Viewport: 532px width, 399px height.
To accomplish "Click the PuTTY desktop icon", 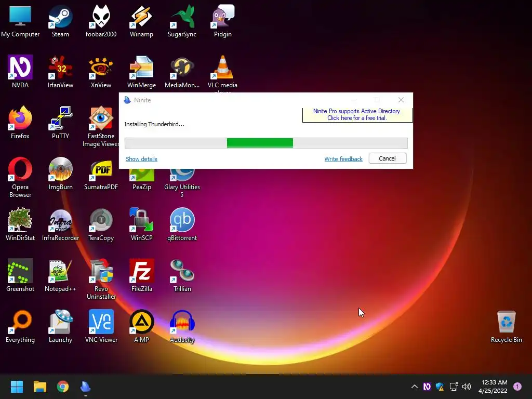I will [60, 123].
